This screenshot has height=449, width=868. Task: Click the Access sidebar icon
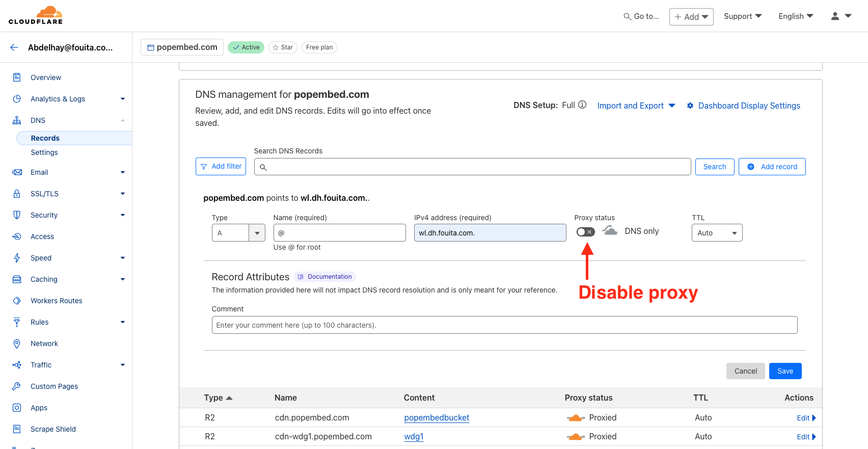17,236
